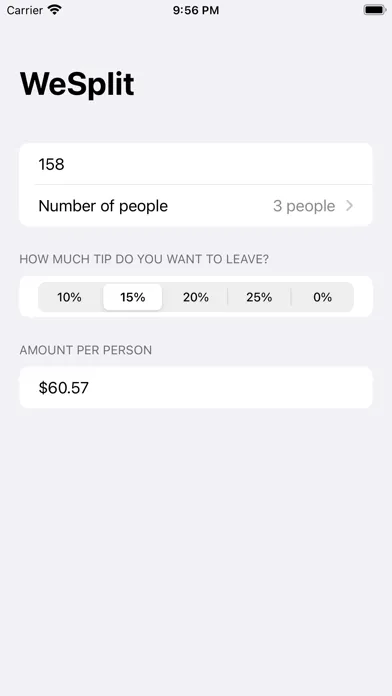The image size is (392, 696).
Task: Tap the empty space right of $60.57
Action: tap(229, 388)
